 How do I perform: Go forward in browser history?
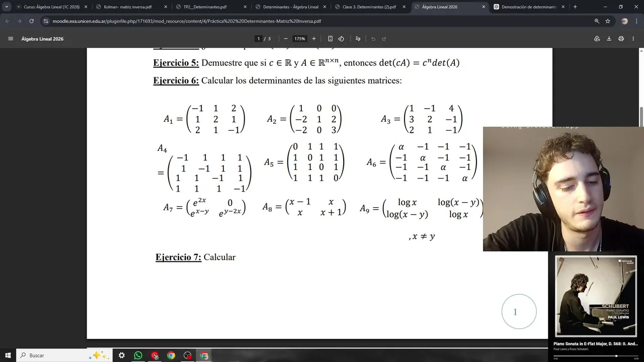(x=19, y=21)
